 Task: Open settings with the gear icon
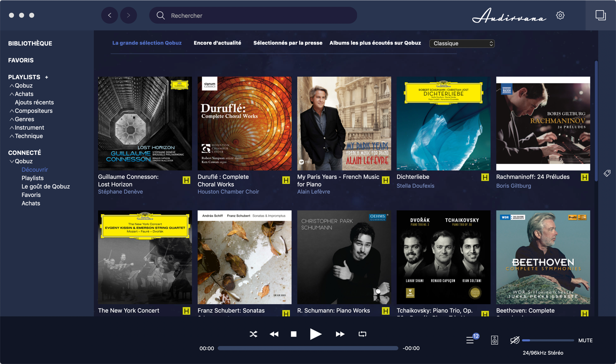pyautogui.click(x=560, y=15)
